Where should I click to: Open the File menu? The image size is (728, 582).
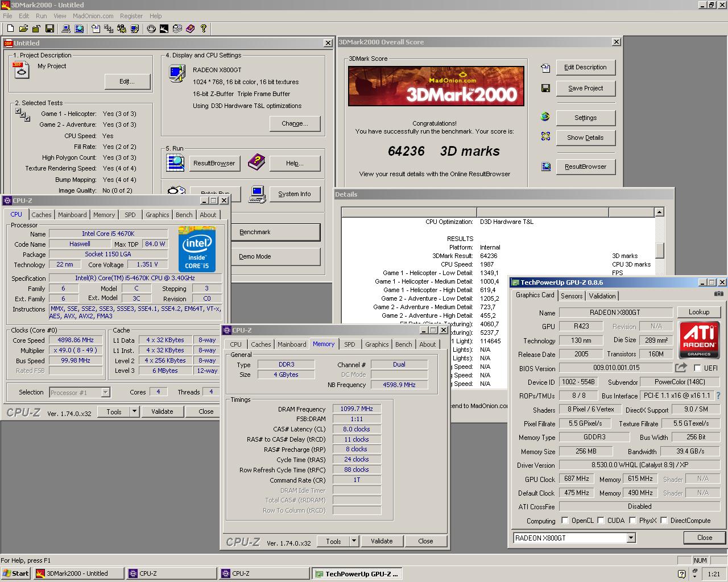pos(7,16)
